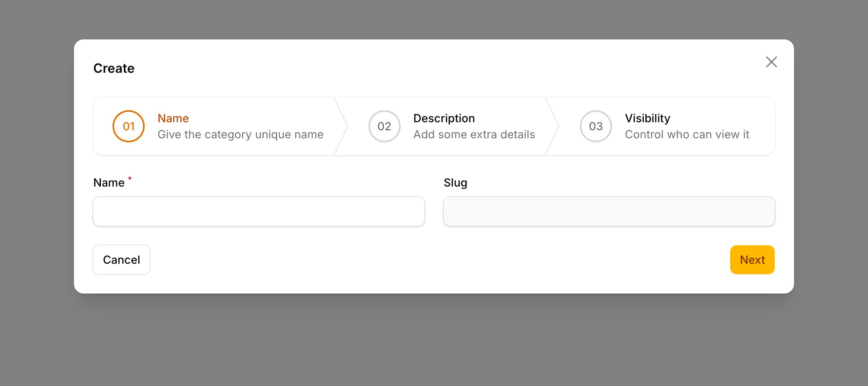Click the Create dialog title

114,68
